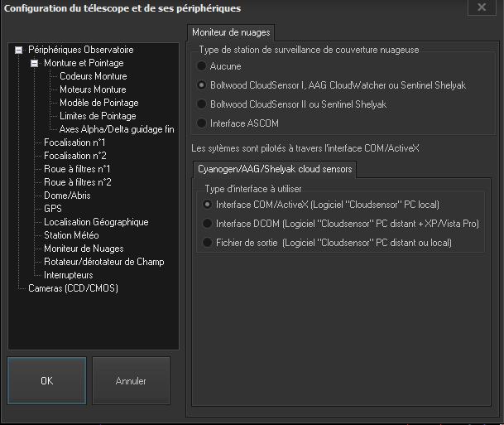Image resolution: width=504 pixels, height=425 pixels.
Task: Select Modèle de Pointage item
Action: (98, 103)
